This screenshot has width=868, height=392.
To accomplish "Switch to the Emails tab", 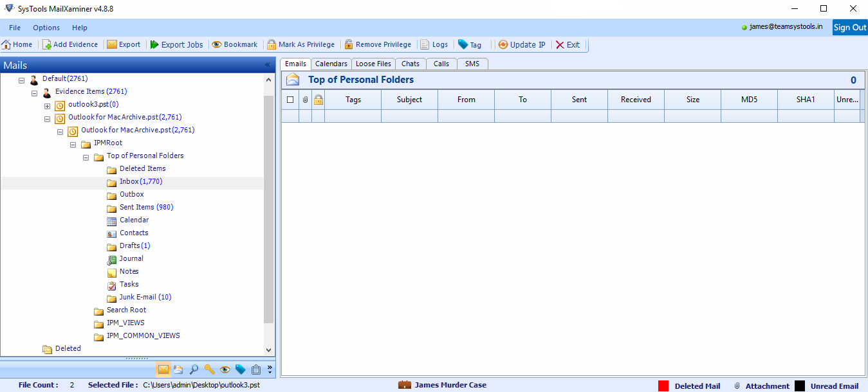I will 295,64.
